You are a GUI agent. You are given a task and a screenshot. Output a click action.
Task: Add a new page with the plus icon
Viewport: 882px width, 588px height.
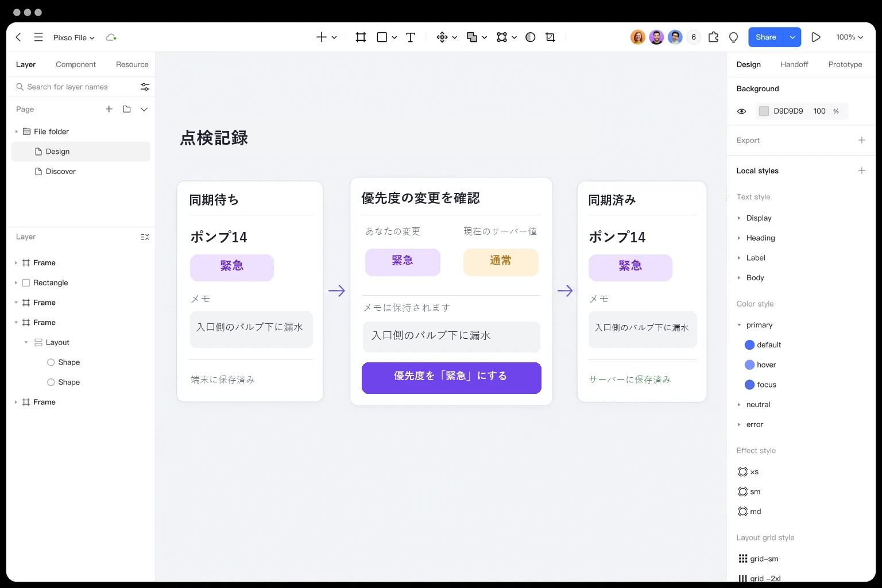coord(109,109)
